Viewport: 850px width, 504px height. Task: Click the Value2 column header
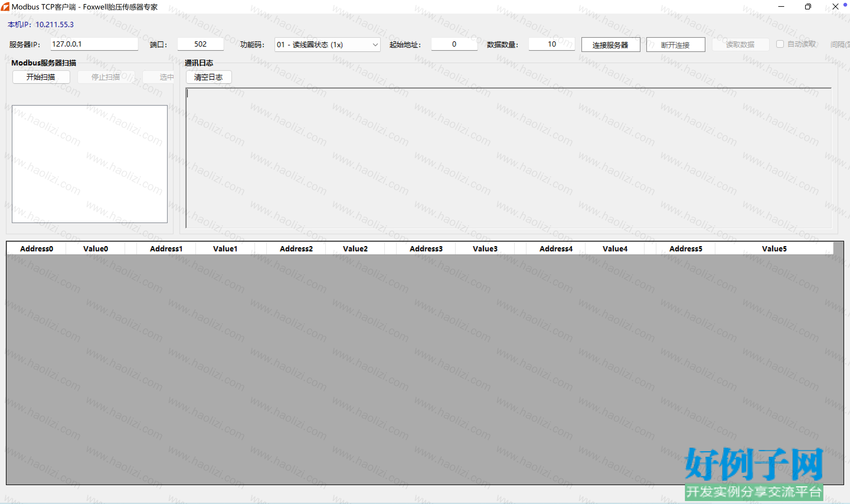pyautogui.click(x=355, y=248)
